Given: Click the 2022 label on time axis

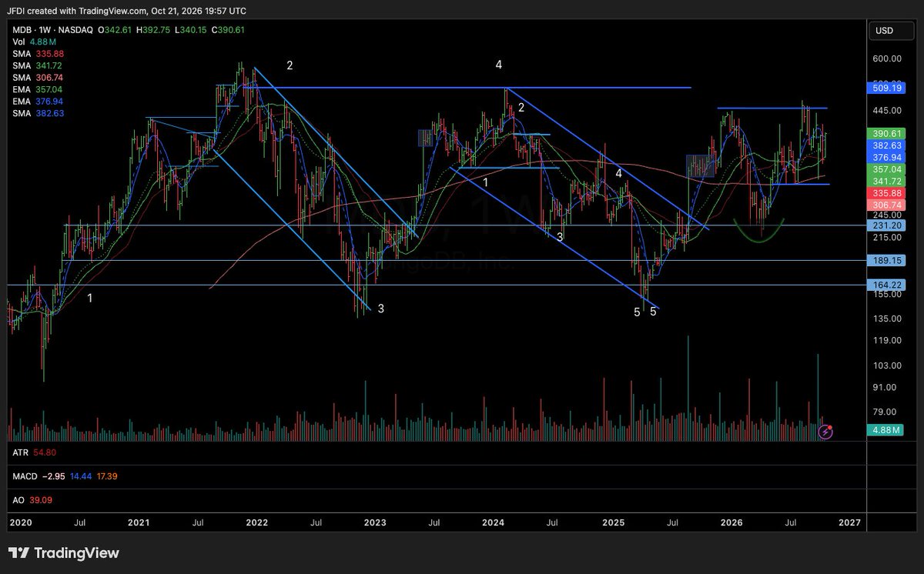Looking at the screenshot, I should 256,523.
